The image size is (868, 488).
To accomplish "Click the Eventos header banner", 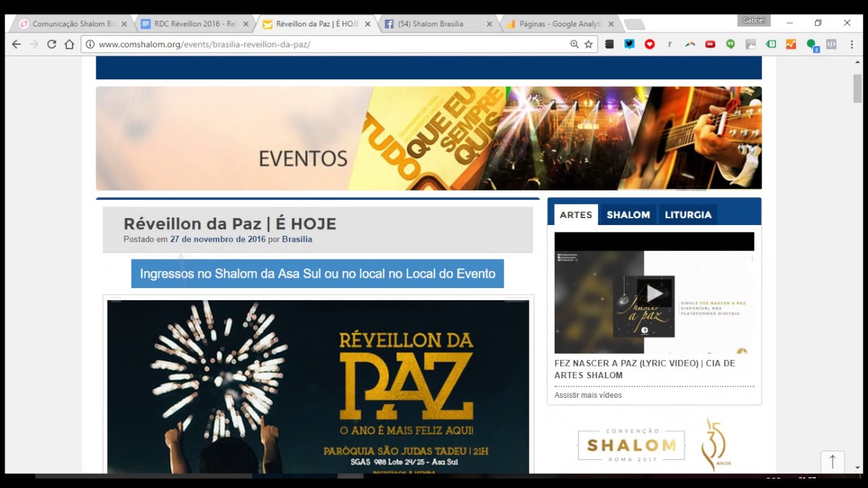I will coord(429,138).
